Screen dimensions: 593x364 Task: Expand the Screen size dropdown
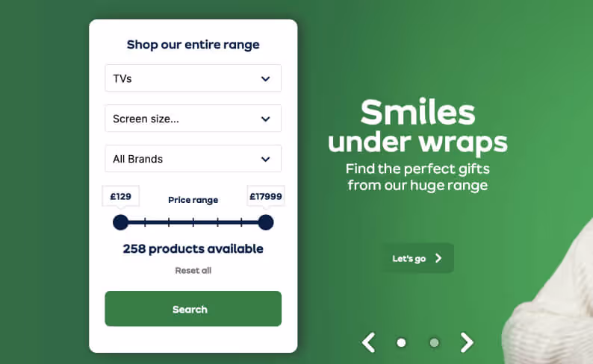193,119
